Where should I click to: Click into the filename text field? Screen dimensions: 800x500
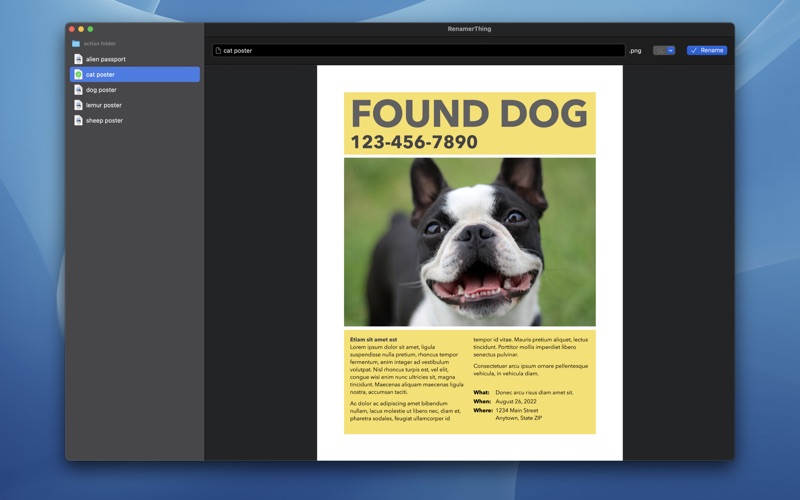click(419, 51)
